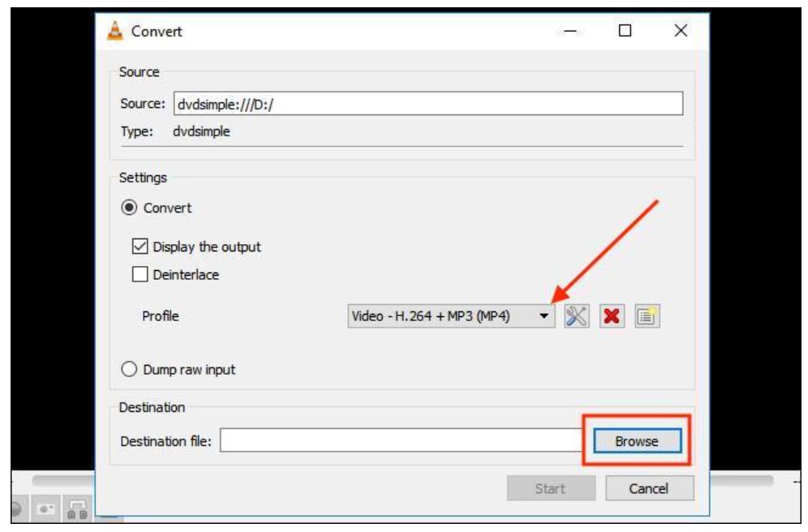Uncheck Display the output checkbox
The height and width of the screenshot is (532, 808).
click(140, 247)
